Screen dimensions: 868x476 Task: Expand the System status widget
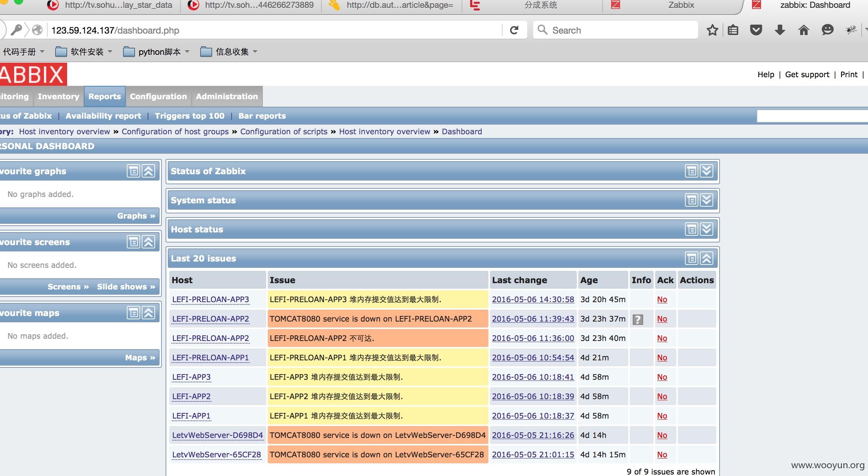coord(707,200)
